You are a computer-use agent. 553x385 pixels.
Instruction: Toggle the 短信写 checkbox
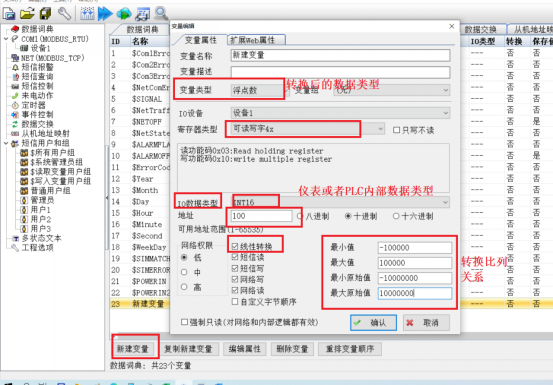coord(235,268)
